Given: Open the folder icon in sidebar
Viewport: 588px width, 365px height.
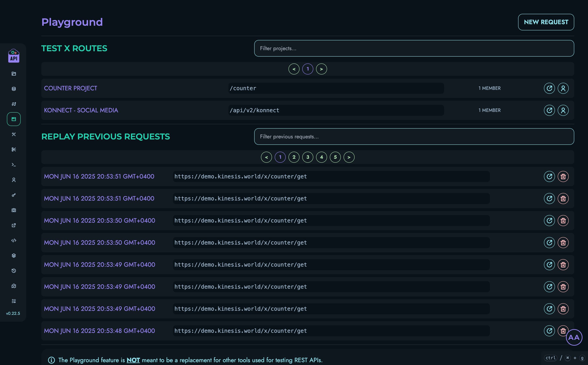Looking at the screenshot, I should tap(14, 74).
